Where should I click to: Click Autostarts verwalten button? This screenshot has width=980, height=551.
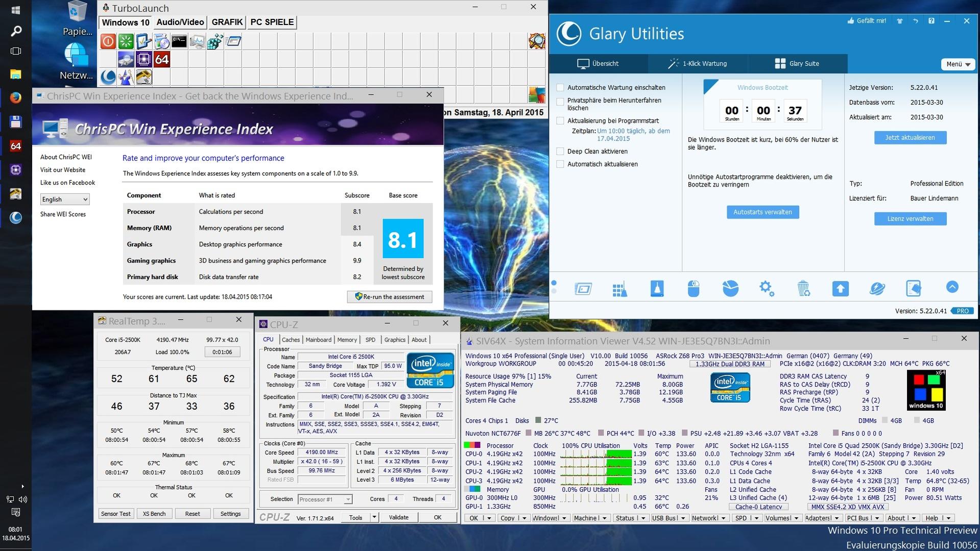tap(762, 212)
